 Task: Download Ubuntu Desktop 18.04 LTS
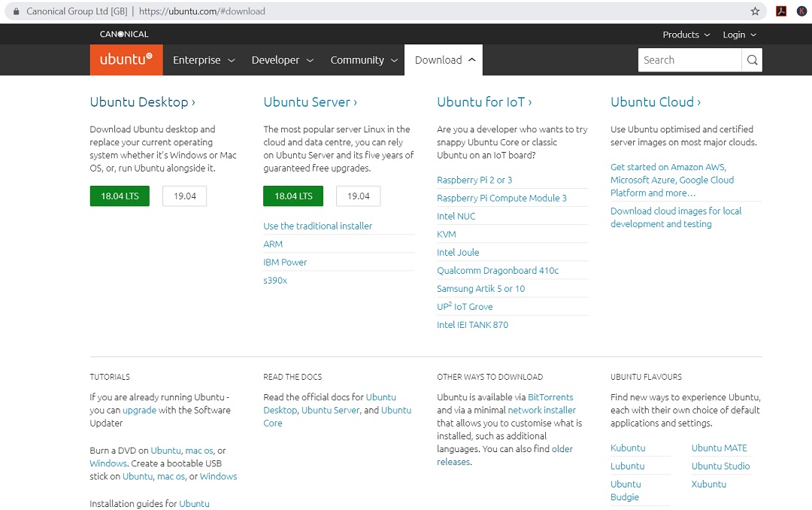point(120,196)
